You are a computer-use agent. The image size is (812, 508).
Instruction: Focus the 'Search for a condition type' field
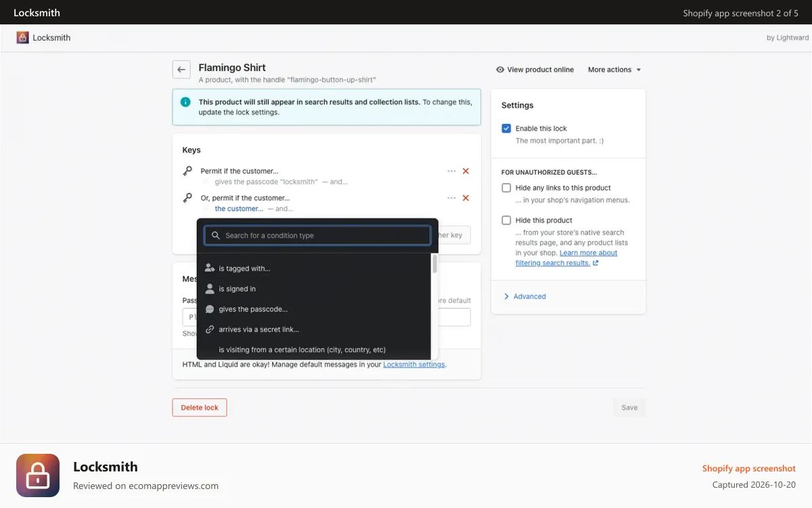[317, 236]
